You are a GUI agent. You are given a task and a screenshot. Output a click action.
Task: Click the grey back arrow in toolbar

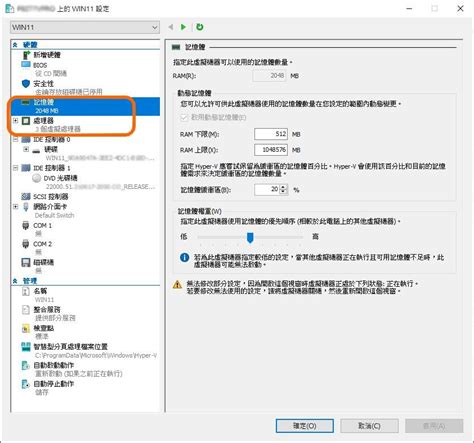(171, 27)
